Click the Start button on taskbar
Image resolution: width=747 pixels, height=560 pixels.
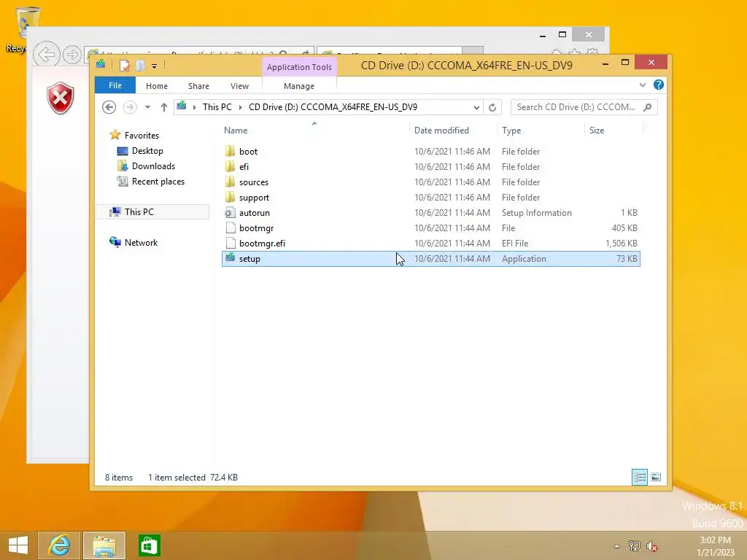click(18, 545)
